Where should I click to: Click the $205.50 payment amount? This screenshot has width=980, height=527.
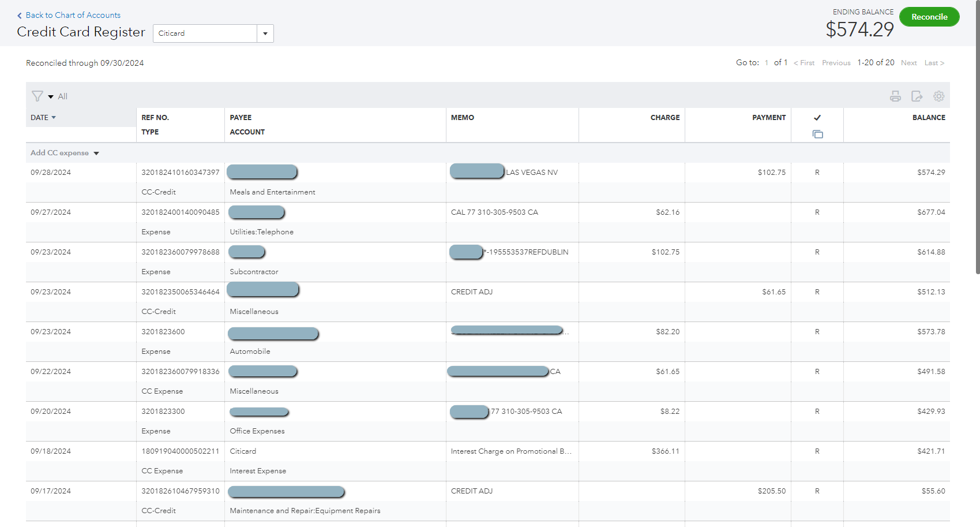[x=772, y=491]
